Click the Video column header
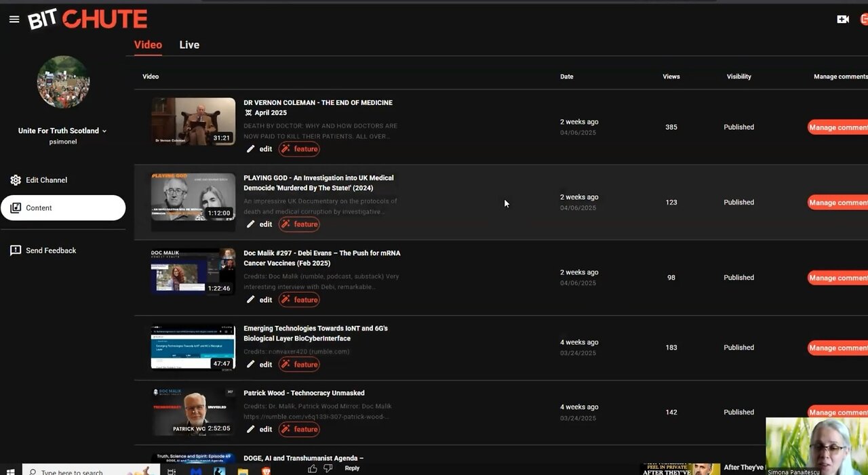Viewport: 868px width, 475px height. pyautogui.click(x=151, y=77)
